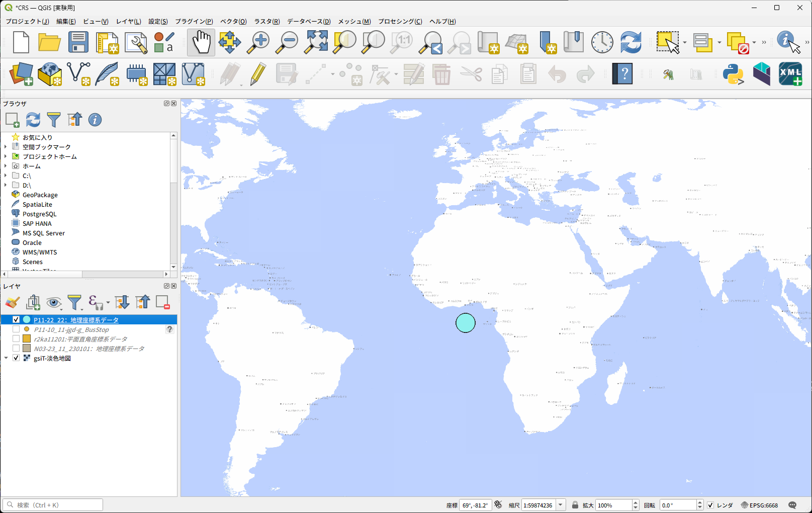Click the search box at bottom left

click(53, 505)
